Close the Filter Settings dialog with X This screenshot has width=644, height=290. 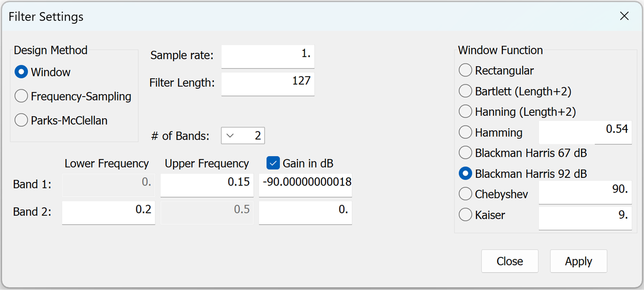(x=624, y=17)
